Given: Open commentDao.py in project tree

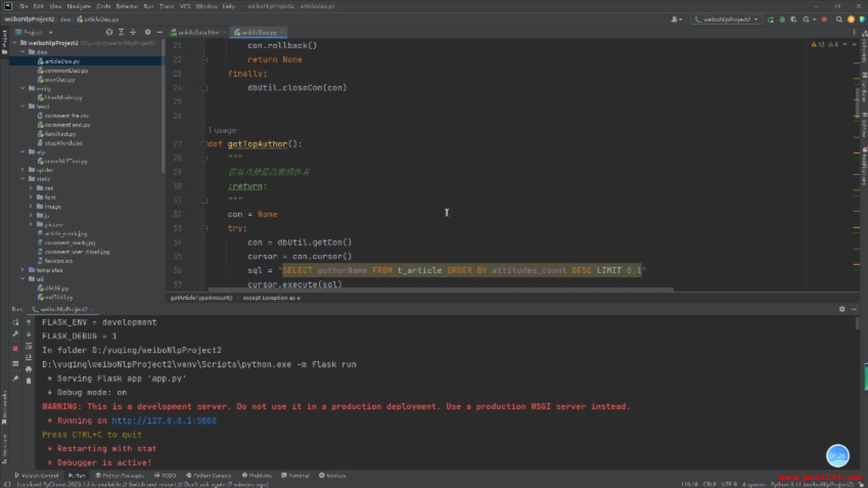Looking at the screenshot, I should tap(66, 70).
